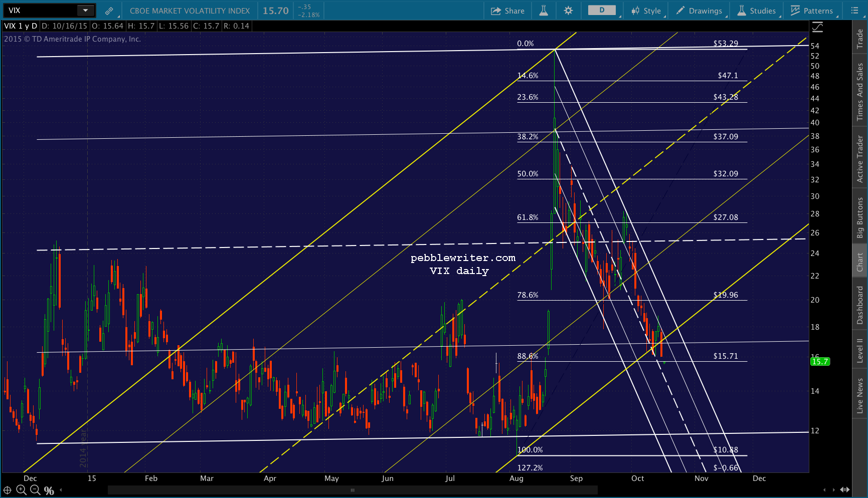
Task: Open the Studies menu
Action: [756, 11]
